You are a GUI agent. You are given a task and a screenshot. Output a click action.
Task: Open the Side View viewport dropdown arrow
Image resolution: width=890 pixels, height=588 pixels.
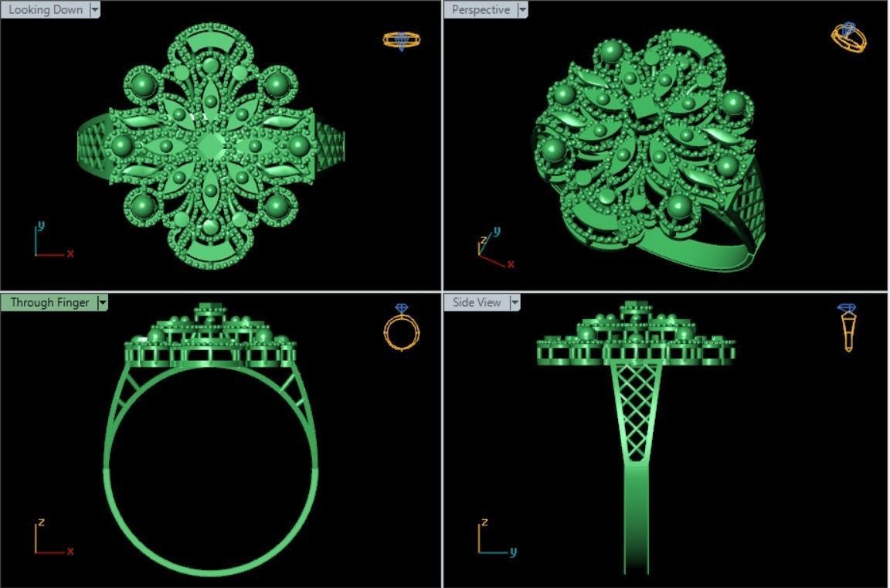point(515,303)
